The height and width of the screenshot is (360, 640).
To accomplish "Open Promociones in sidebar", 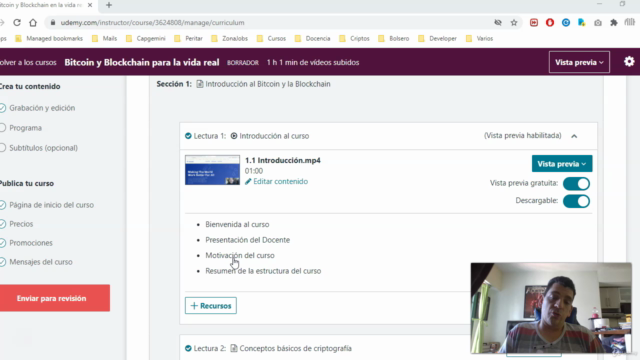I will (31, 243).
